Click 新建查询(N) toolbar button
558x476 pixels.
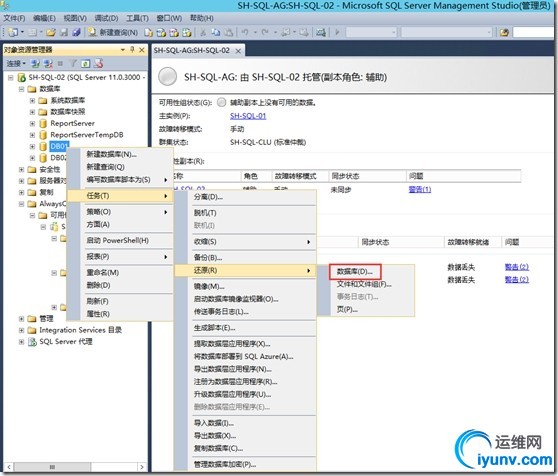pos(113,32)
